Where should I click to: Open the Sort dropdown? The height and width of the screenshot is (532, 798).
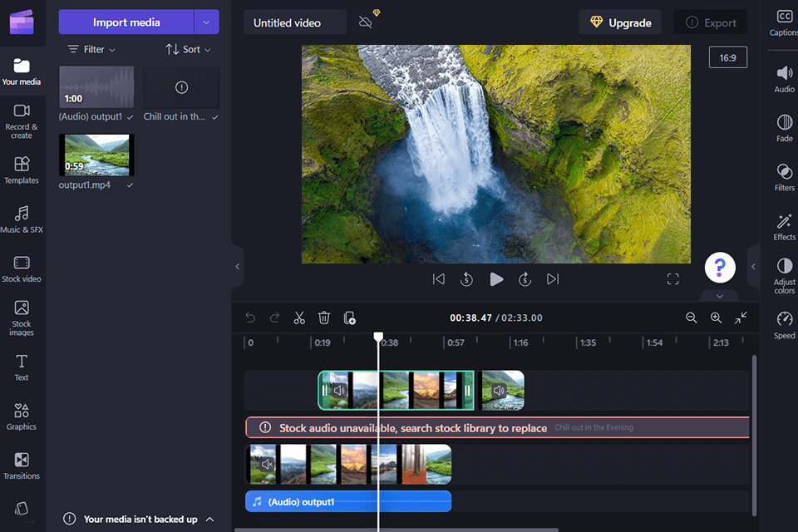coord(188,50)
